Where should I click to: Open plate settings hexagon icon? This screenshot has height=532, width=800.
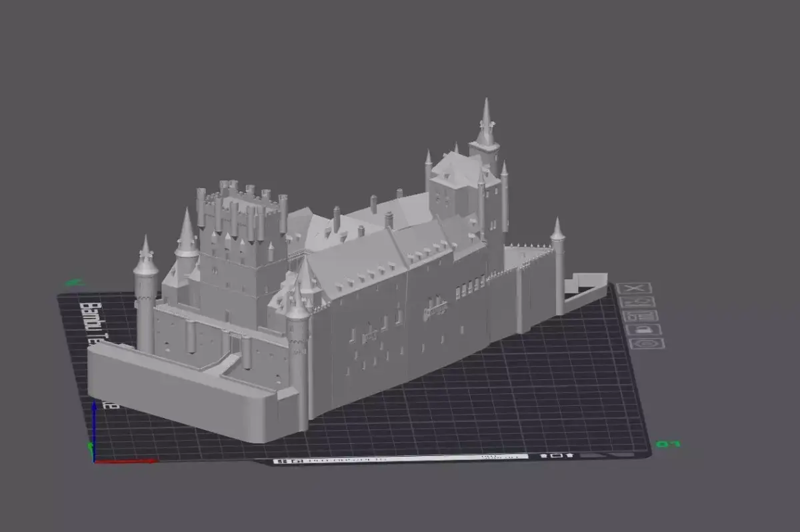coord(646,343)
